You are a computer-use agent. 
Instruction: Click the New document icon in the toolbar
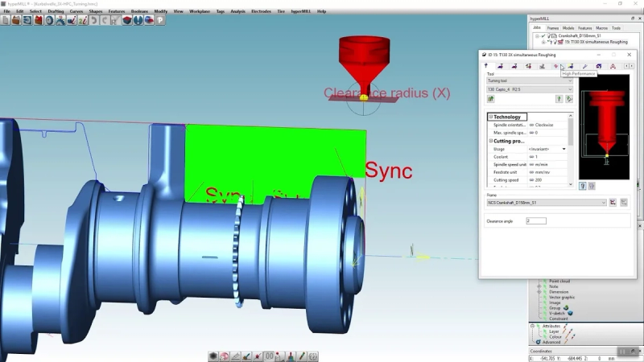(x=6, y=20)
